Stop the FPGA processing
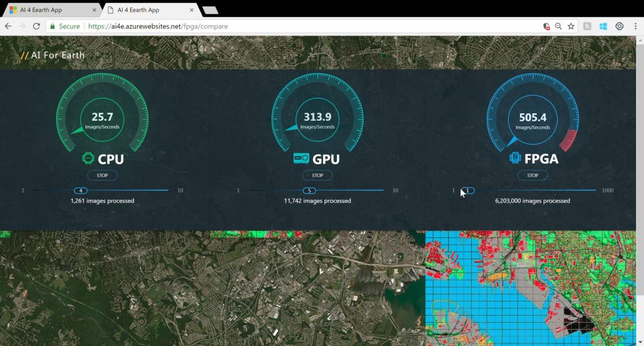Viewport: 644px width, 346px height. pos(533,176)
